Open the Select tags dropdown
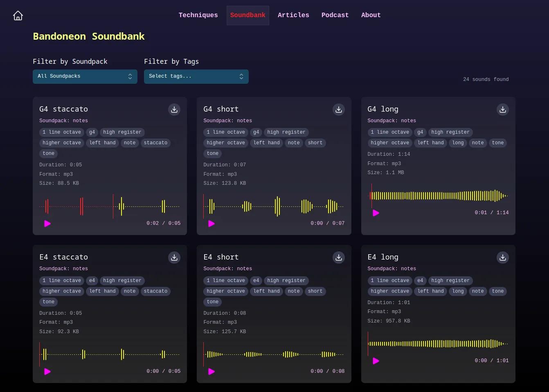Viewport: 549px width, 392px height. (x=196, y=76)
